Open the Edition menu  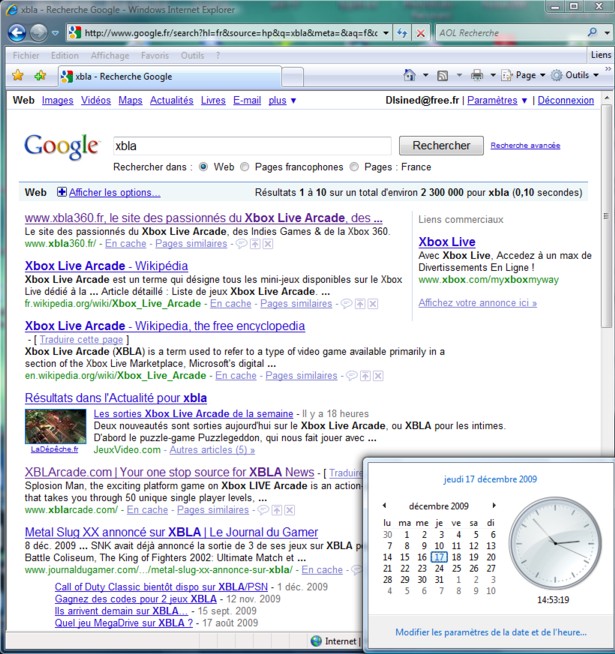pyautogui.click(x=65, y=55)
